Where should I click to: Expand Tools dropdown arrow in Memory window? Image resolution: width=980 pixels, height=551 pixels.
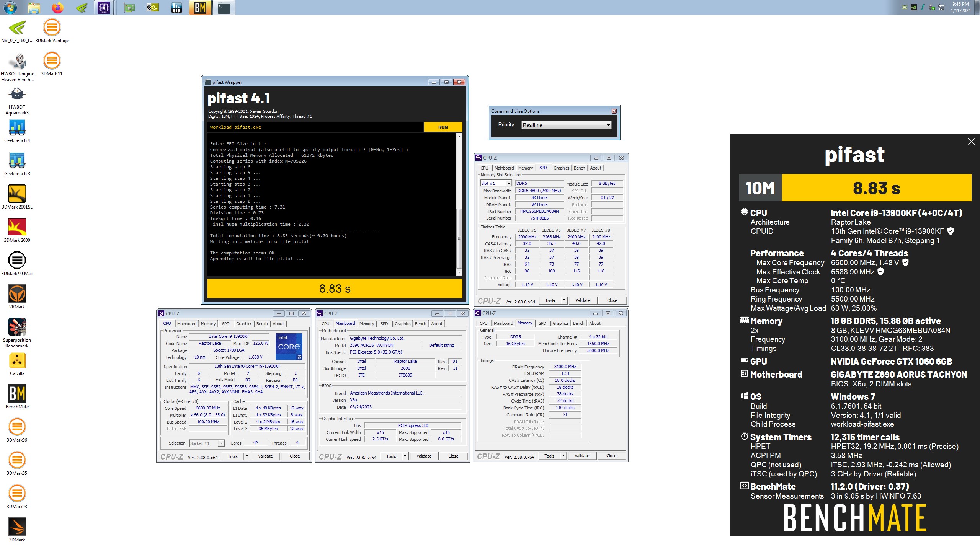tap(563, 456)
